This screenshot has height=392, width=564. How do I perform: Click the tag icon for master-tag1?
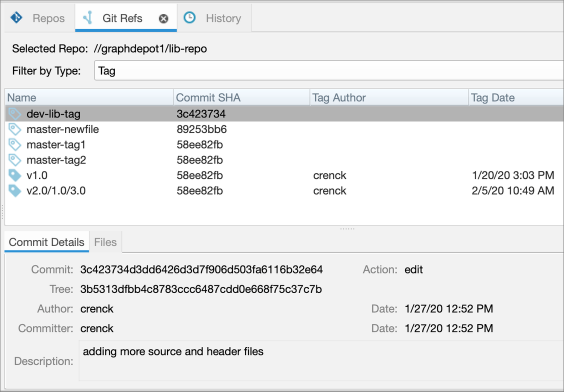15,145
